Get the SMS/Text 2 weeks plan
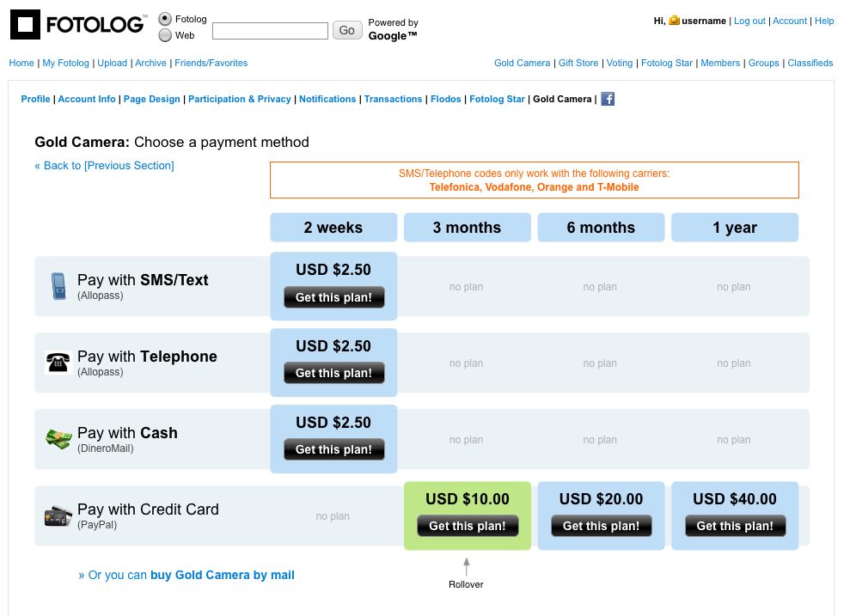Screen dimensions: 850x616 (334, 297)
